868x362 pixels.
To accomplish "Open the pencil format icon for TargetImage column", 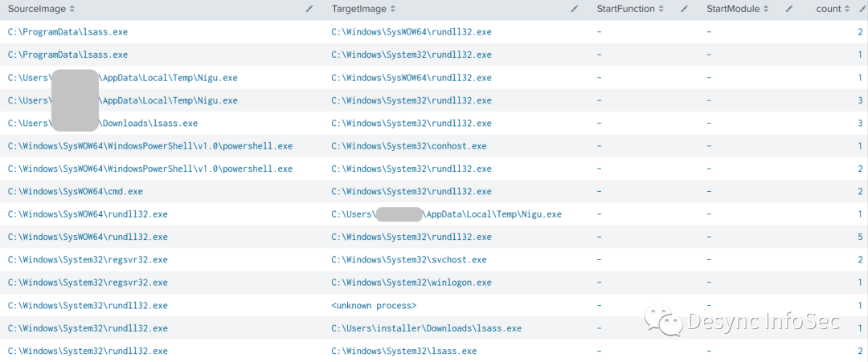I will tap(575, 9).
